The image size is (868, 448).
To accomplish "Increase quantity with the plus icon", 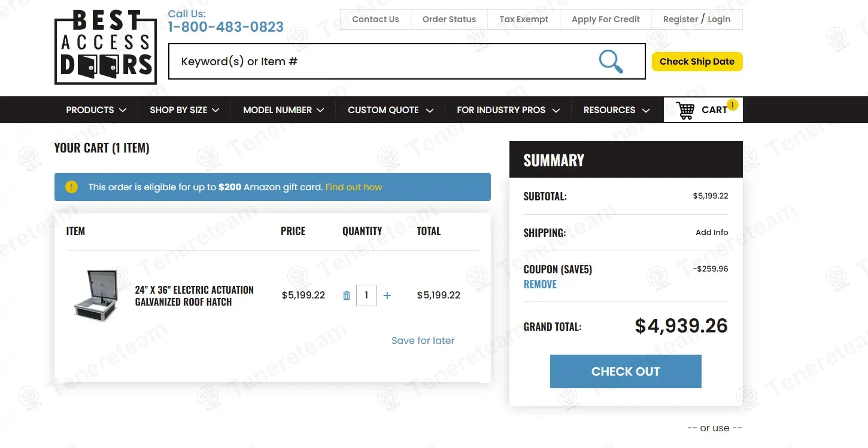I will 387,295.
